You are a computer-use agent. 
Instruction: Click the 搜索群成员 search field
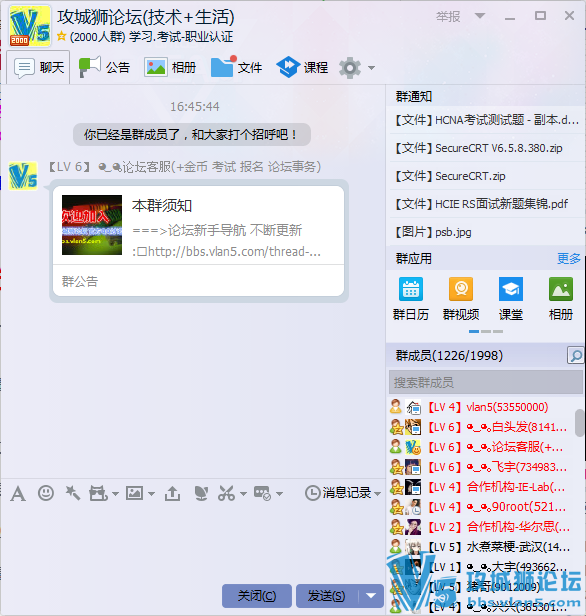point(486,382)
